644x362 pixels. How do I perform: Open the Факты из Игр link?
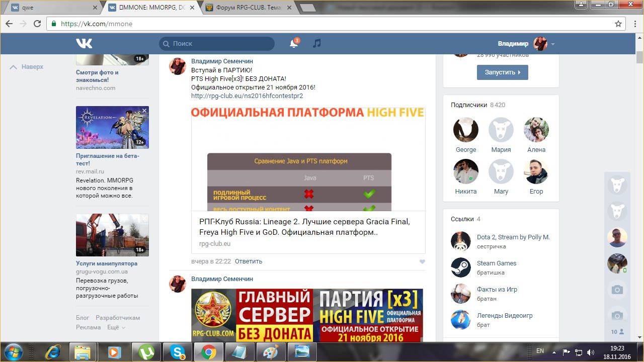pos(497,290)
